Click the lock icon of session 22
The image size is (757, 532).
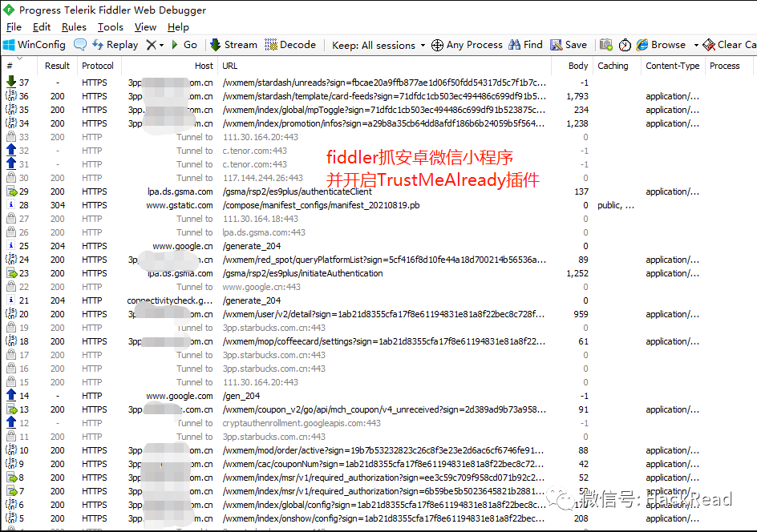(11, 287)
